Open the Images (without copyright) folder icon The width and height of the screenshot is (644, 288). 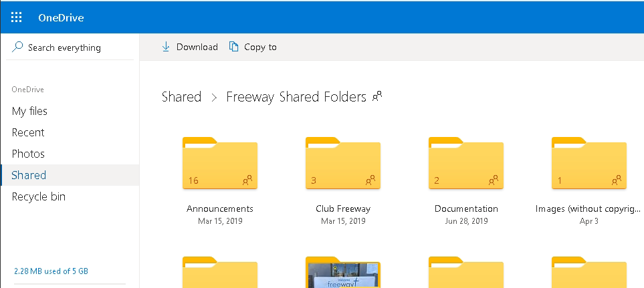(588, 164)
